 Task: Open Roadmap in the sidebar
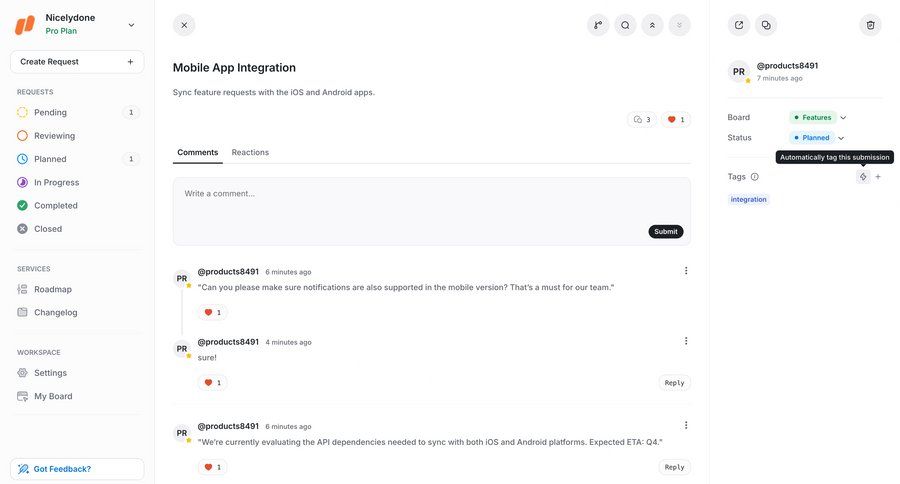pos(53,289)
